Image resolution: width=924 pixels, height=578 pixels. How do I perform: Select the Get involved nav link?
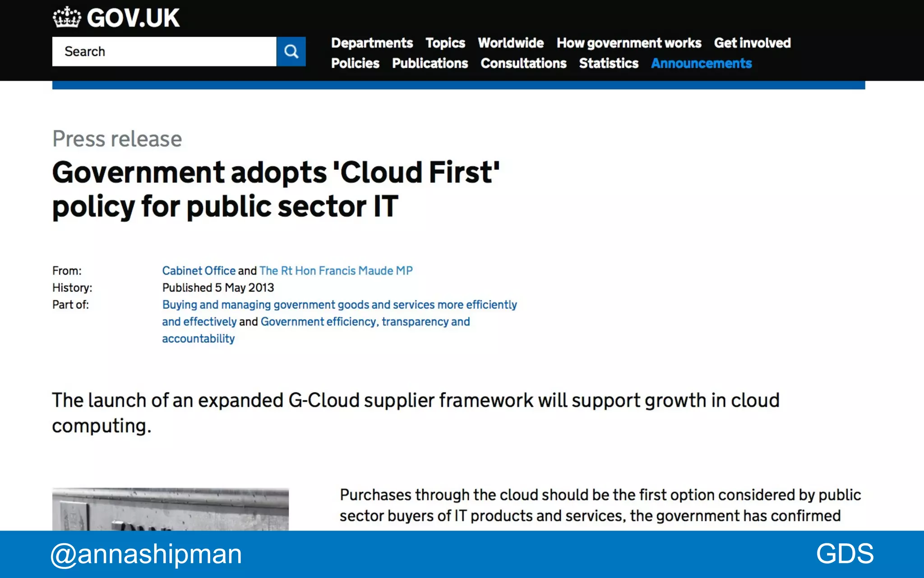coord(752,43)
